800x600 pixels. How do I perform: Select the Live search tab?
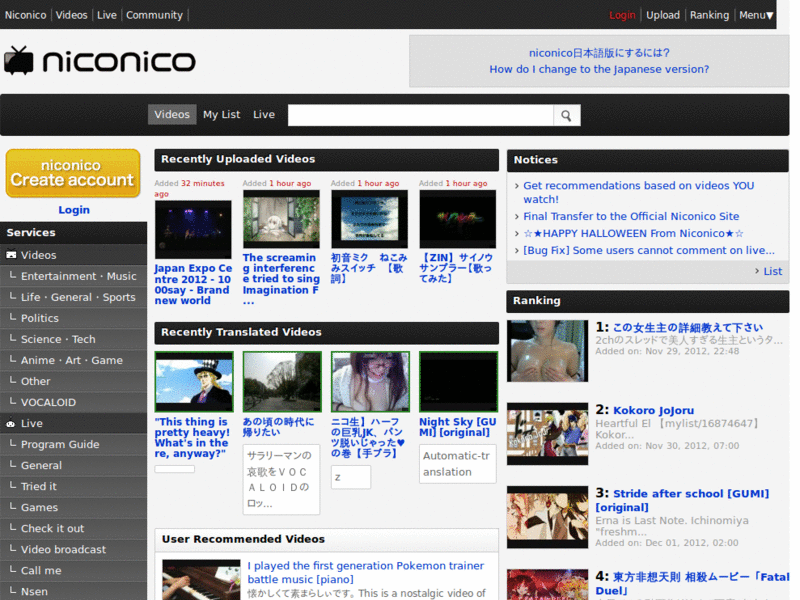(x=264, y=115)
